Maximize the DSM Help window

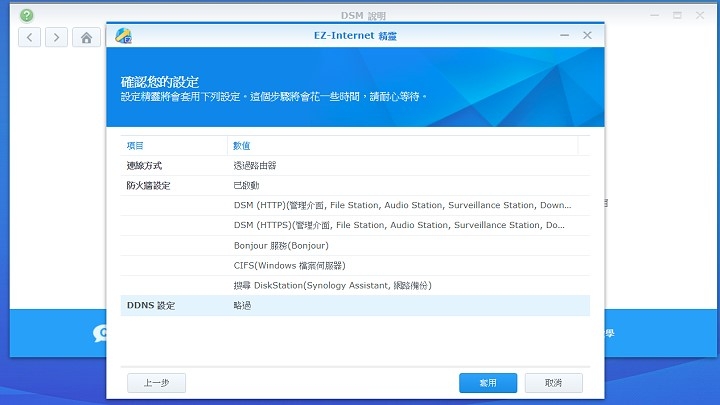pyautogui.click(x=677, y=15)
